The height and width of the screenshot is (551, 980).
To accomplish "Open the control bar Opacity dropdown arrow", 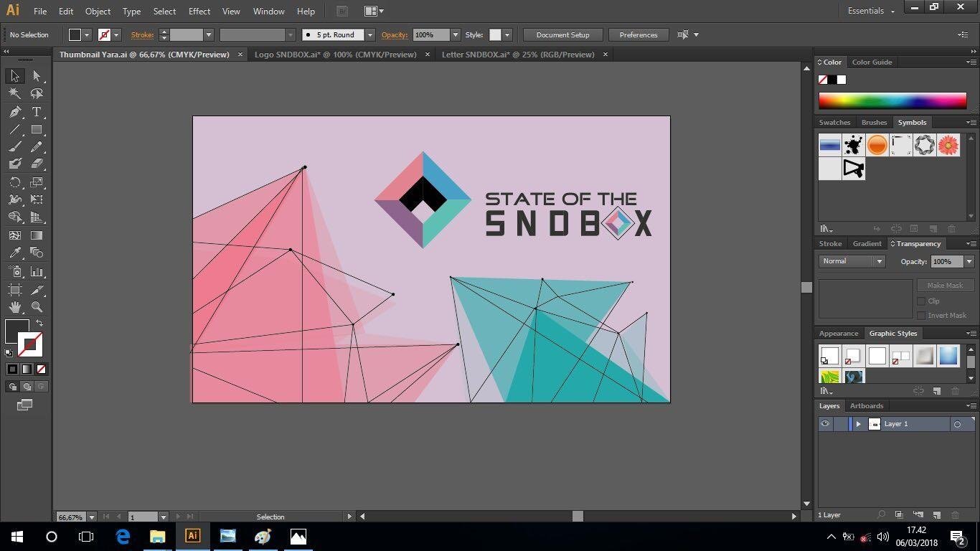I will (455, 34).
